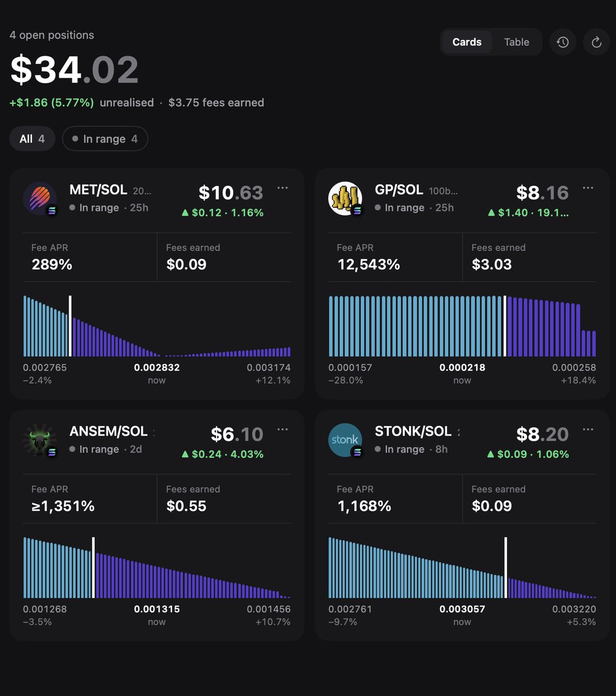This screenshot has width=616, height=696.
Task: Click the +10.7% upper range percentage
Action: pos(273,622)
